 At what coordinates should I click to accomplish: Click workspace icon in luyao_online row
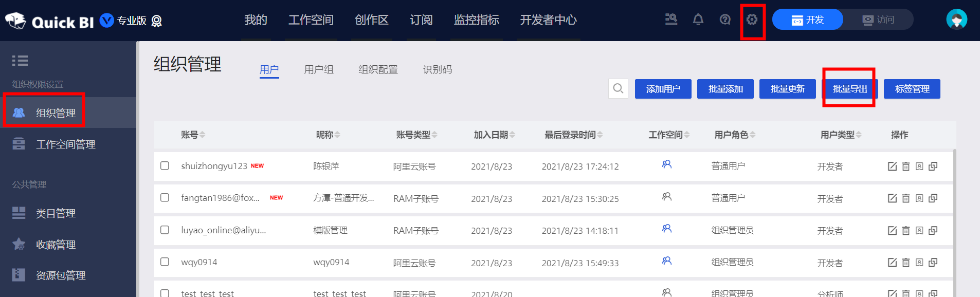pos(667,229)
